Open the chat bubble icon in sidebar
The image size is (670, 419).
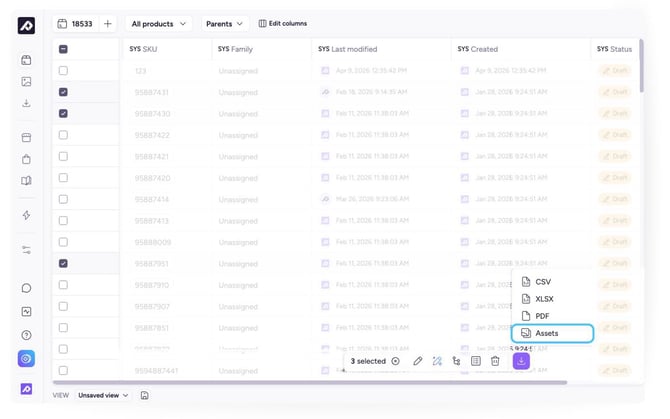point(26,288)
